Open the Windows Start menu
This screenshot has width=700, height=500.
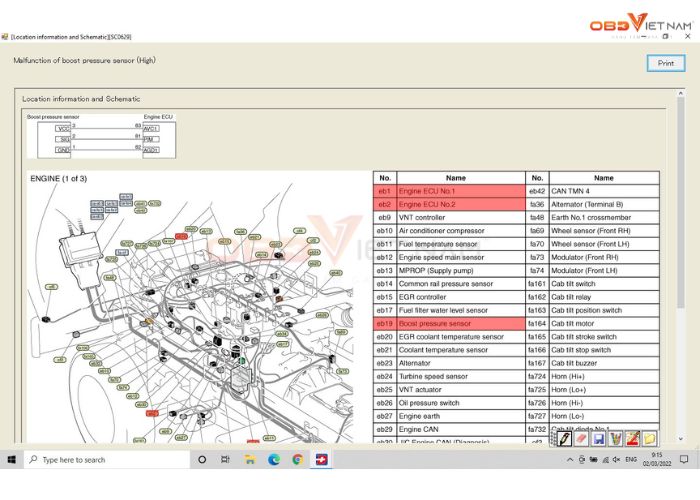(12, 459)
